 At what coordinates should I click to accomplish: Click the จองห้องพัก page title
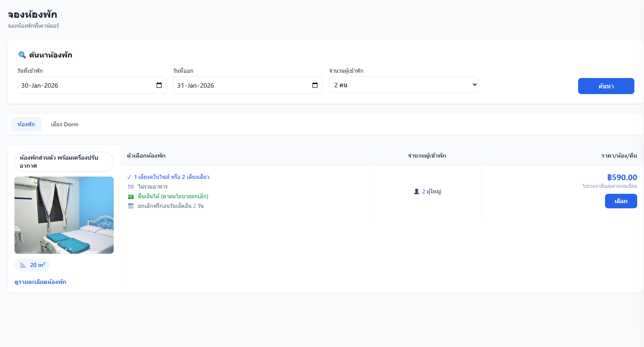(32, 14)
